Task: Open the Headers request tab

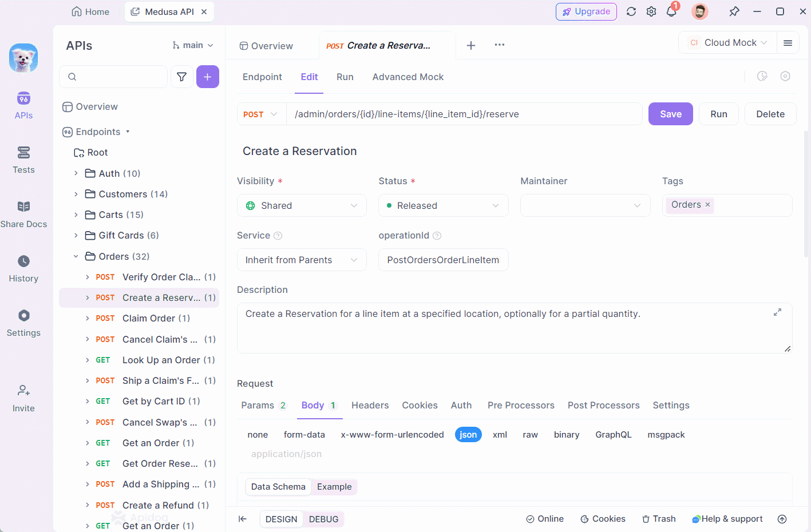Action: pos(370,405)
